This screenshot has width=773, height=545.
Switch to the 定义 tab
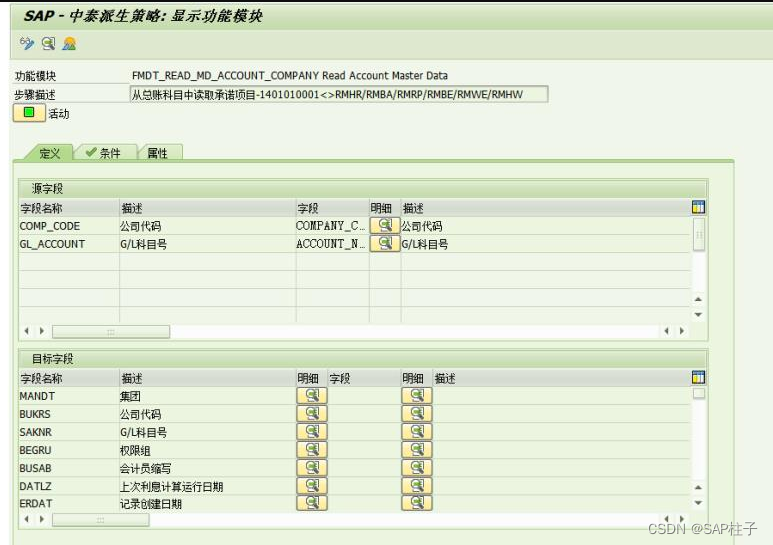point(49,153)
